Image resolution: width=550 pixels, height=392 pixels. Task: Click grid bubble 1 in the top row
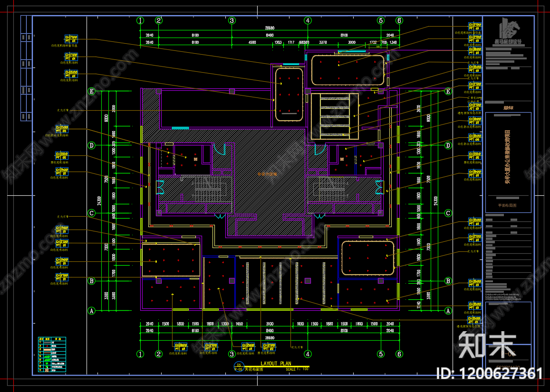coord(140,20)
